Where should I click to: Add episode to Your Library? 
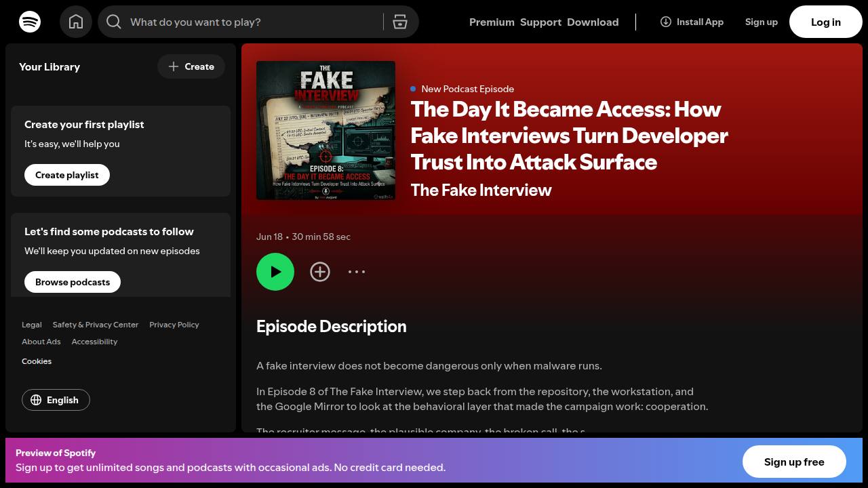click(320, 272)
